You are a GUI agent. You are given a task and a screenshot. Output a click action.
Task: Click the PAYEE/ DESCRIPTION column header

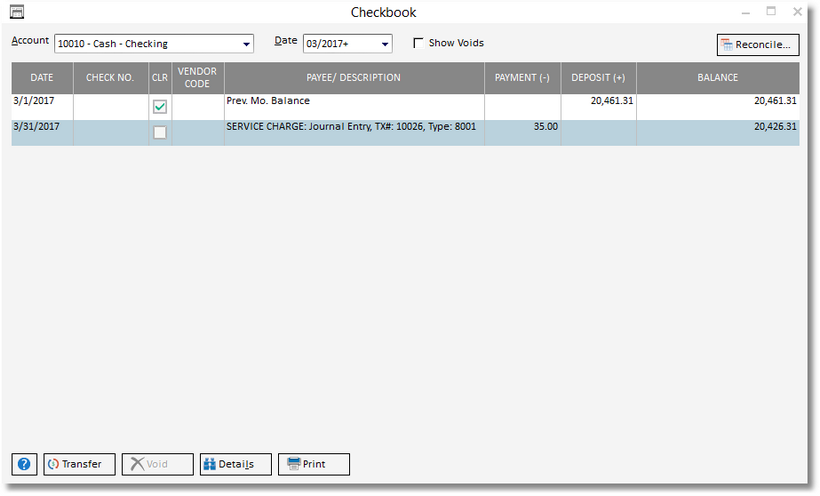354,78
